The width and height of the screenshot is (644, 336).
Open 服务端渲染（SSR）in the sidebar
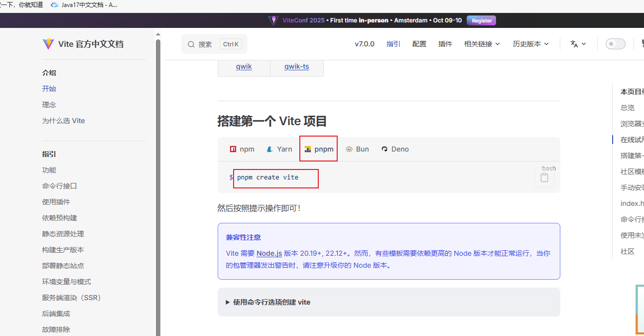click(x=72, y=298)
